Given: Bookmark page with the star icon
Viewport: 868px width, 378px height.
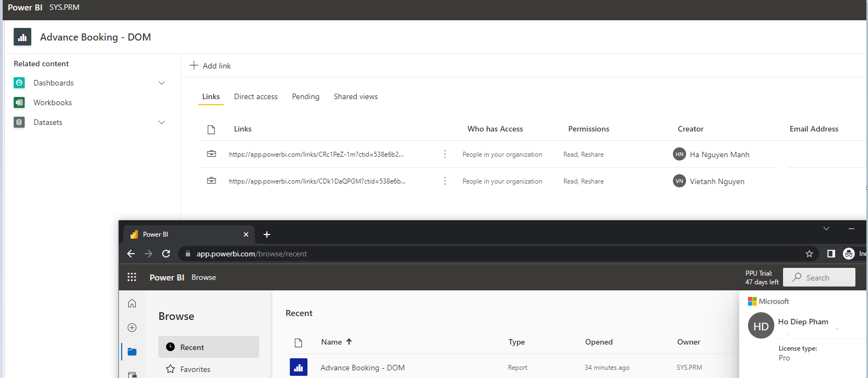Looking at the screenshot, I should coord(809,254).
